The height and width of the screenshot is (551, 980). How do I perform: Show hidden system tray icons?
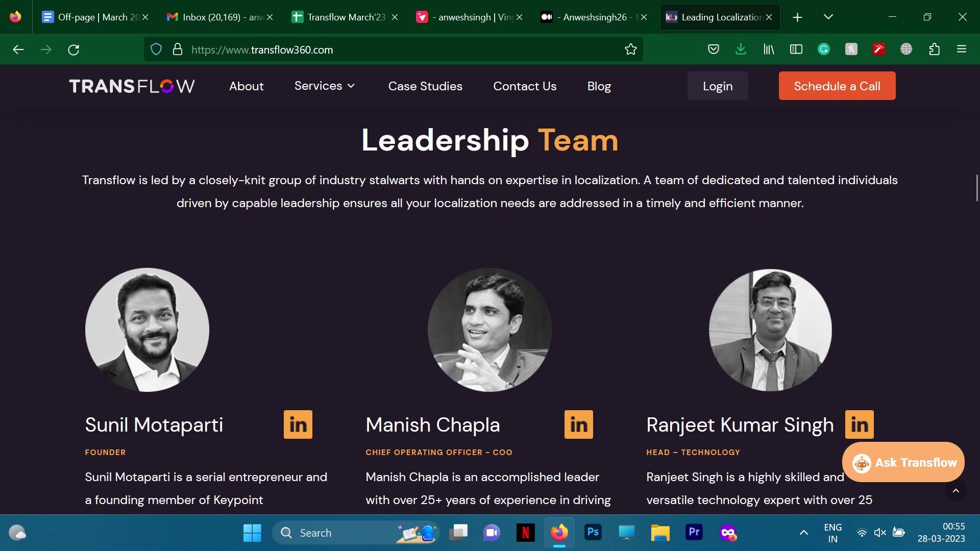click(x=803, y=533)
